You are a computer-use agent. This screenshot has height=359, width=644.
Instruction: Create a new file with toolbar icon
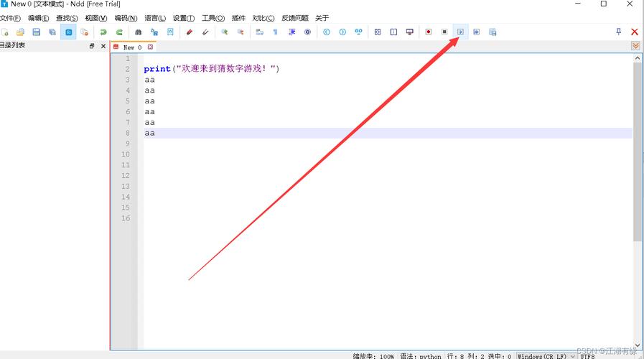[x=5, y=32]
